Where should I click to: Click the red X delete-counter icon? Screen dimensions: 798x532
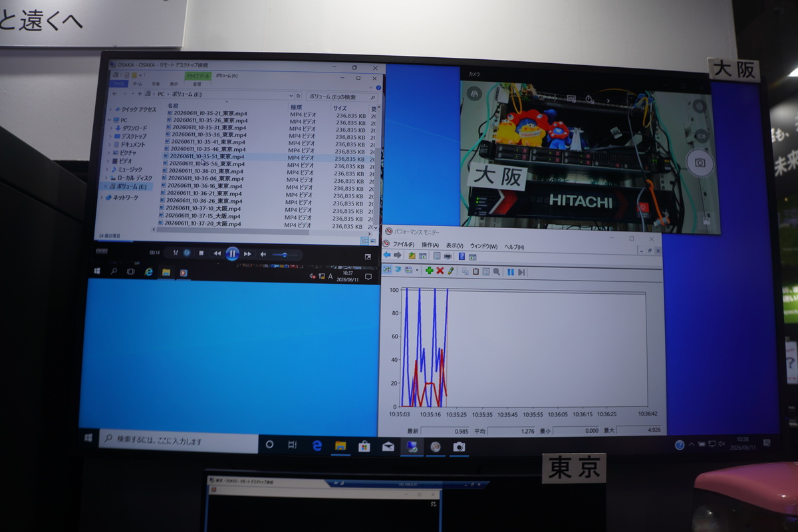tap(440, 270)
